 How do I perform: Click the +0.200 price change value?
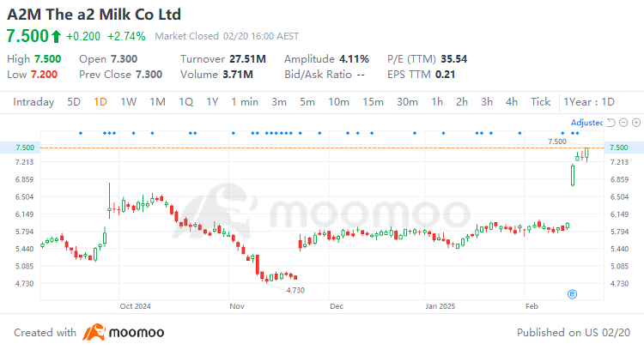coord(83,37)
